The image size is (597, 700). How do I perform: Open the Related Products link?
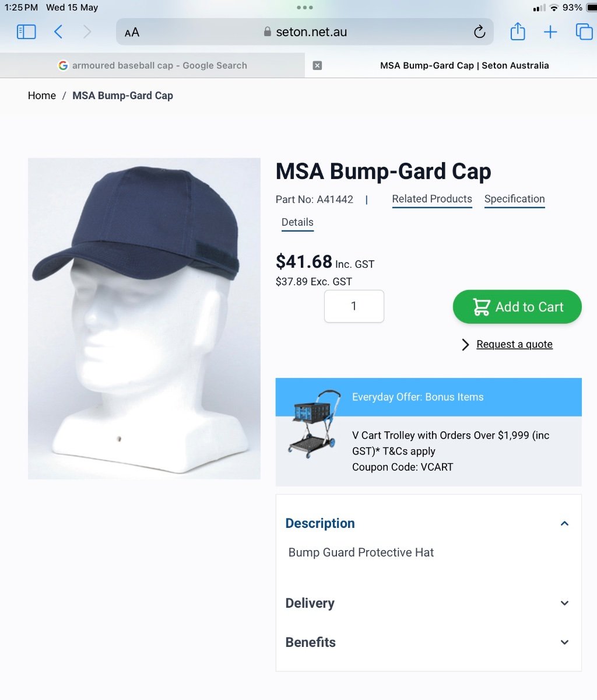point(432,199)
